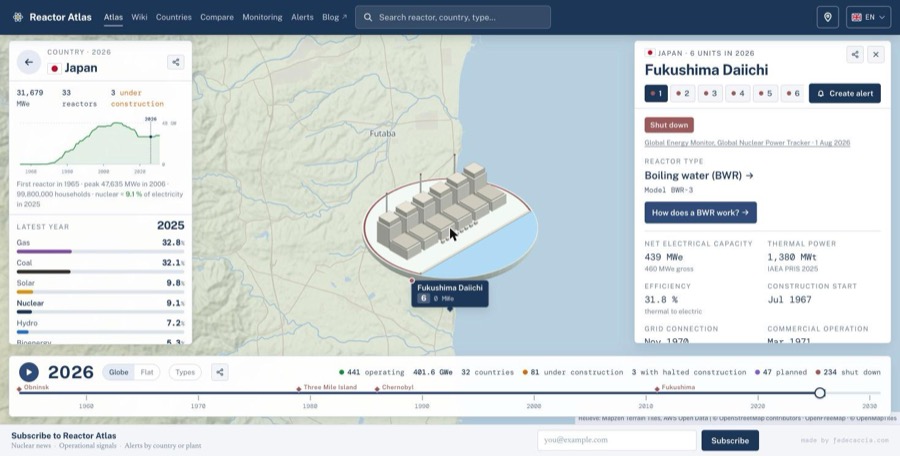The image size is (900, 456).
Task: Click the Three Mile Island timeline marker
Action: [326, 388]
